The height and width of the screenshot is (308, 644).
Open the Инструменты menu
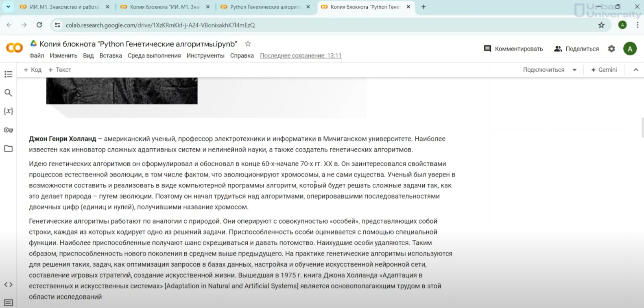205,55
